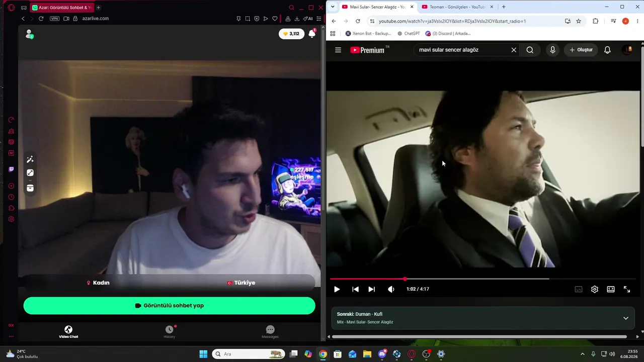Viewport: 644px width, 362px height.
Task: Go to the previous video
Action: pos(355,289)
